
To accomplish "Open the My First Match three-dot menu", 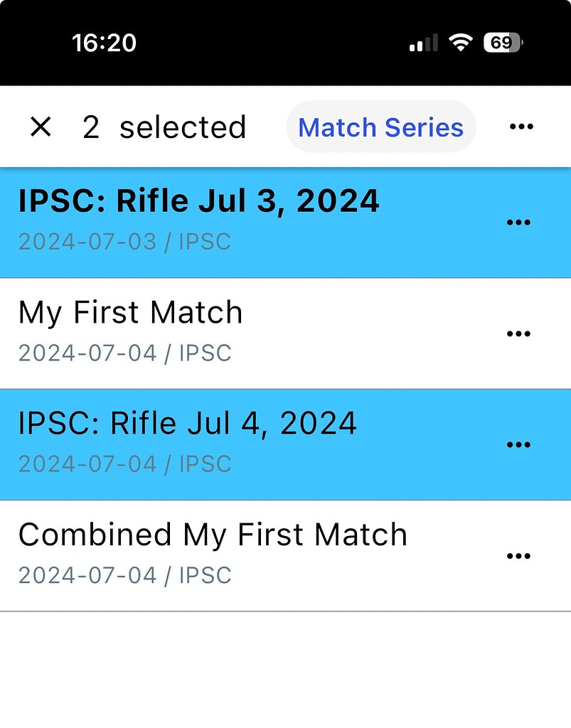I will (x=518, y=333).
